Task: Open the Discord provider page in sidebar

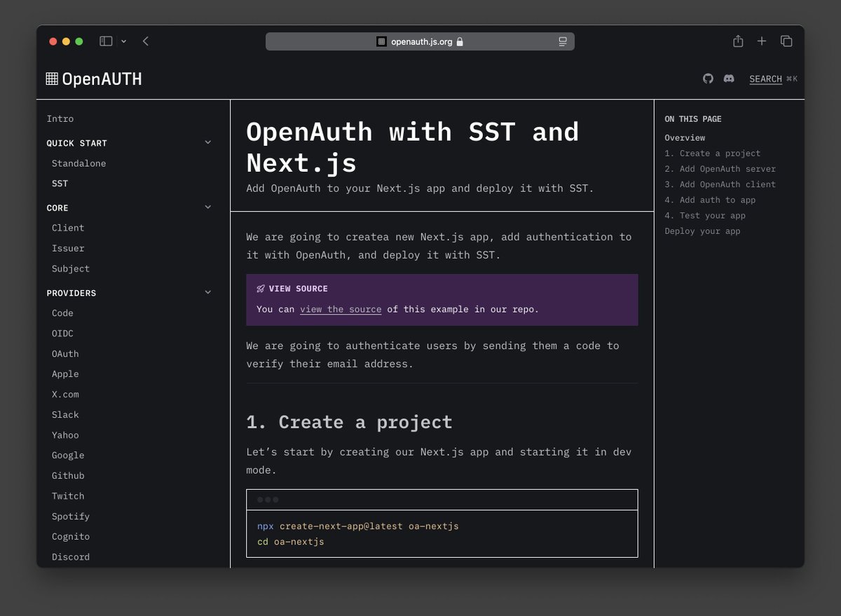Action: (71, 557)
